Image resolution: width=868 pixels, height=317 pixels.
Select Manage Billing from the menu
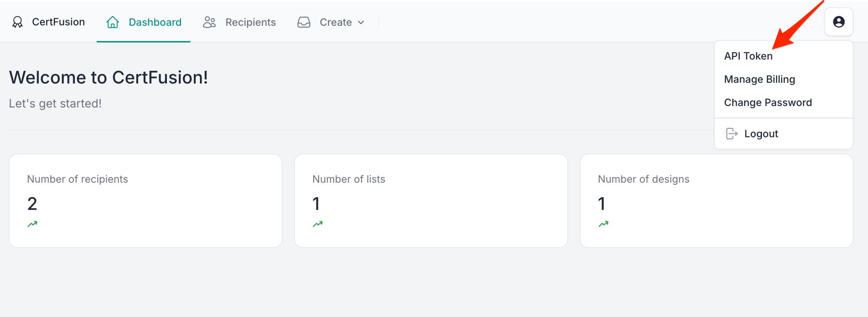[760, 79]
